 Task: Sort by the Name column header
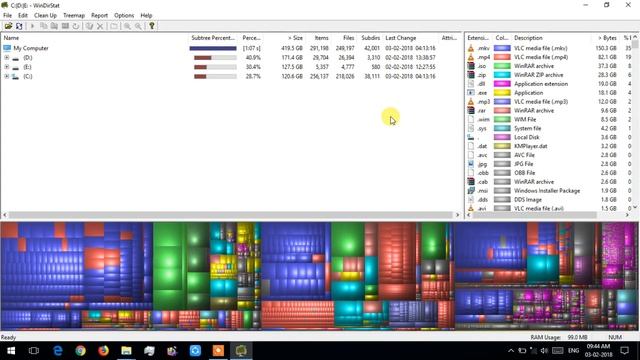tap(94, 38)
